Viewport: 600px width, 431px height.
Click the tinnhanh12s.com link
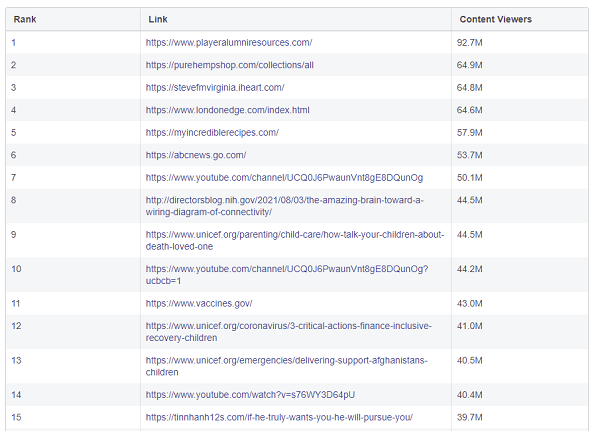[279, 417]
